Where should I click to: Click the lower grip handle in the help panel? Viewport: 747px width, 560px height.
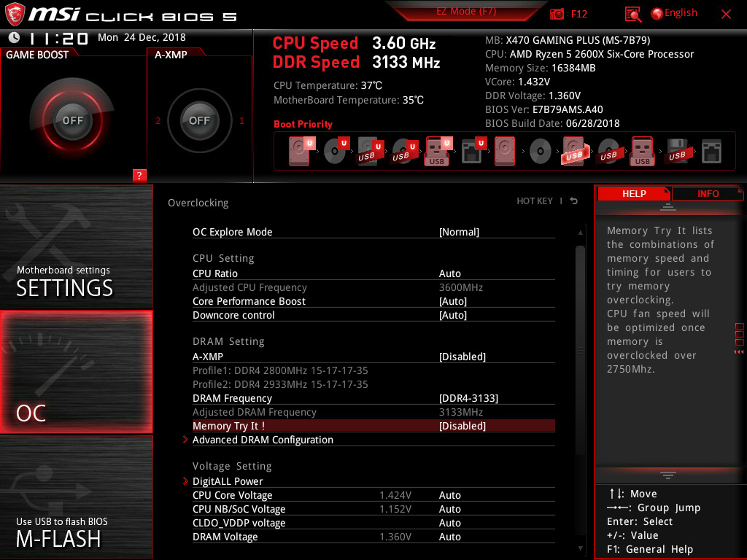(668, 475)
